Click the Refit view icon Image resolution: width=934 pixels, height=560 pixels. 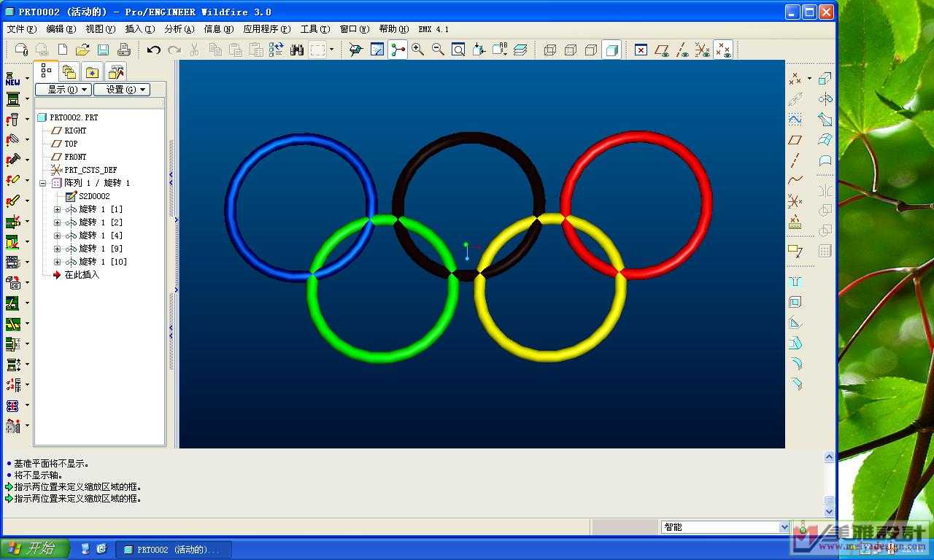(x=458, y=50)
